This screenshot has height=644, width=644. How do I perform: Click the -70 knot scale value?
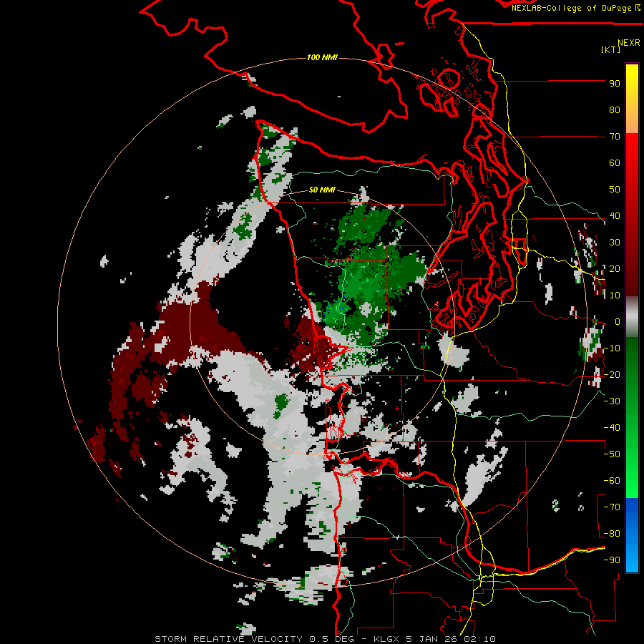pyautogui.click(x=612, y=507)
